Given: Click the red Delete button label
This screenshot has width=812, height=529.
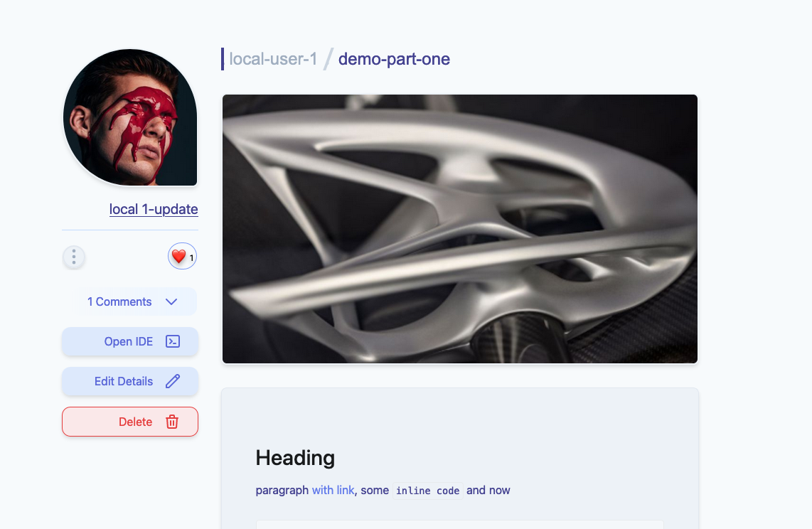Looking at the screenshot, I should 135,422.
